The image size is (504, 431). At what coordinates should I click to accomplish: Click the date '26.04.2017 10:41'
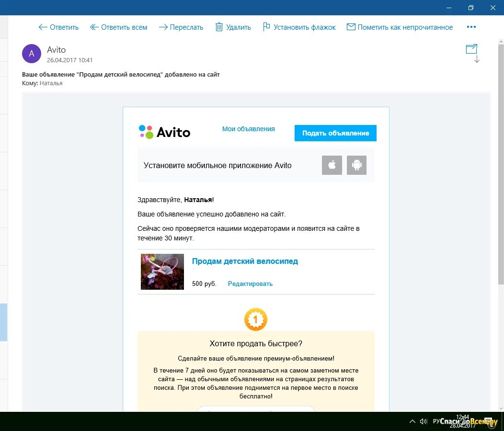[70, 60]
